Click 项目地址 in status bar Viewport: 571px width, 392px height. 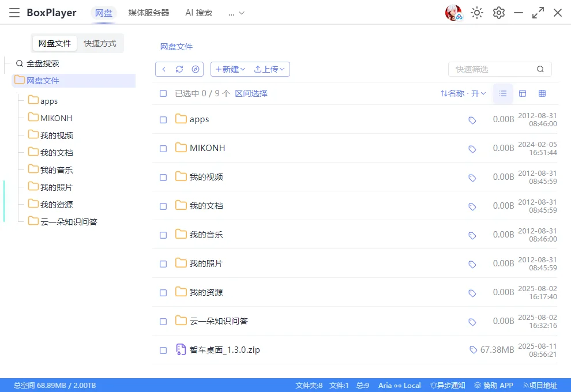(540, 386)
